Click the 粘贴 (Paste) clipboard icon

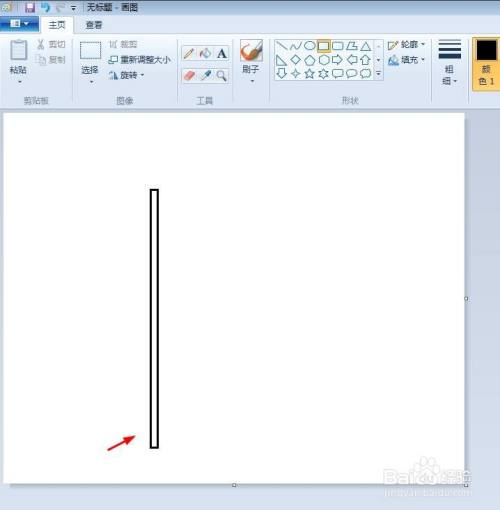[x=18, y=50]
